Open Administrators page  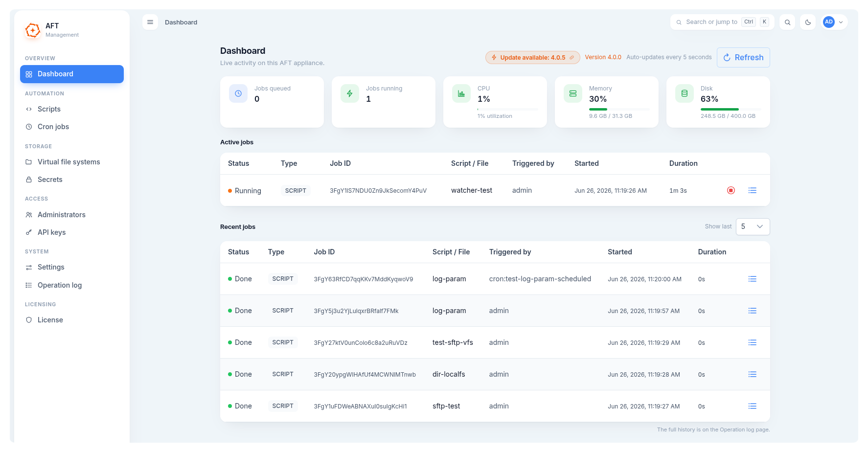[72, 215]
